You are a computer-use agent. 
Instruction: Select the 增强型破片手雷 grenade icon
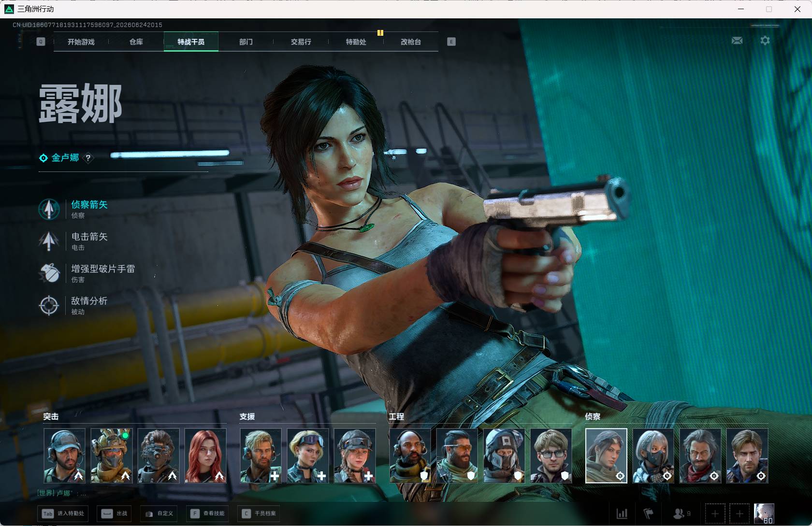(49, 273)
